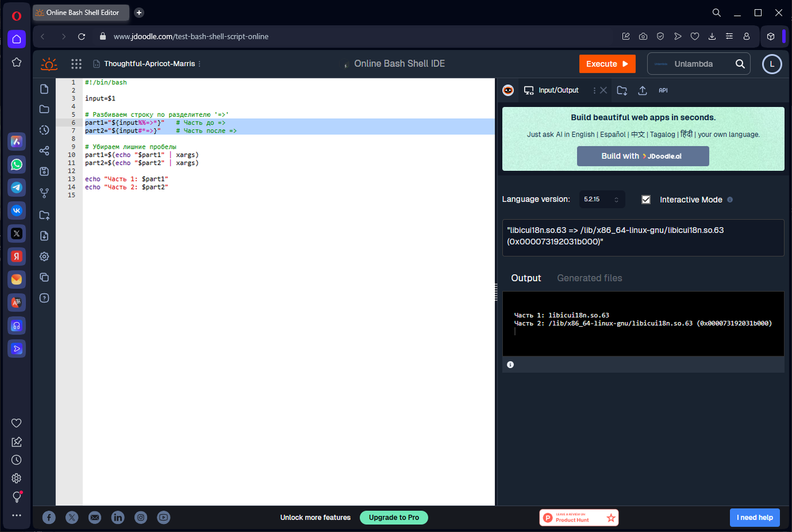792x532 pixels.
Task: Click the upload arrow icon in output panel
Action: pos(642,90)
